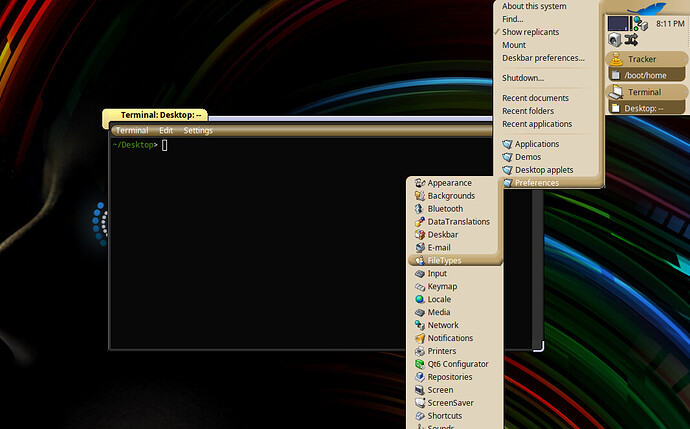Open the Backgrounds preferences icon

[x=420, y=196]
